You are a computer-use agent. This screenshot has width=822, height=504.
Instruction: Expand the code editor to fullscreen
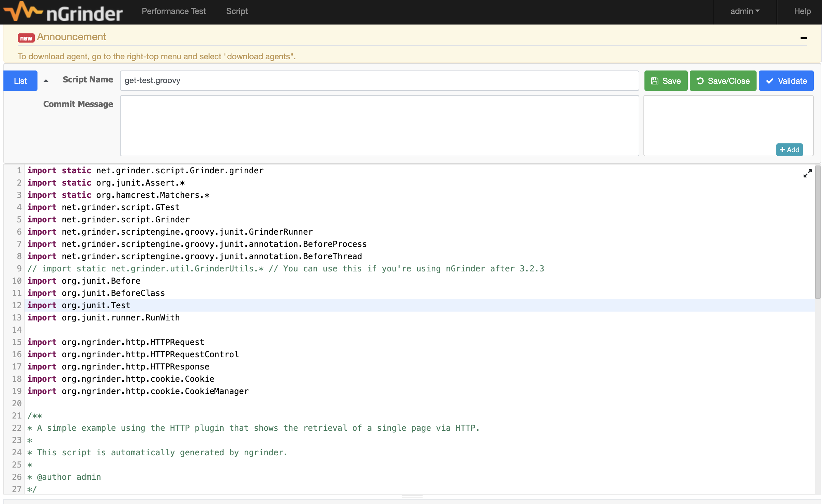pos(807,174)
